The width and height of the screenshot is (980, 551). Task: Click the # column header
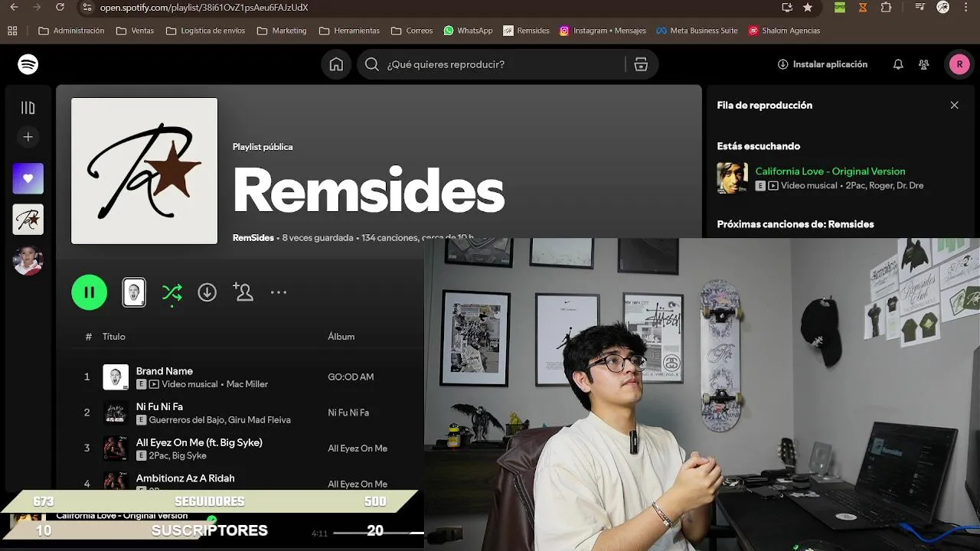(x=89, y=337)
